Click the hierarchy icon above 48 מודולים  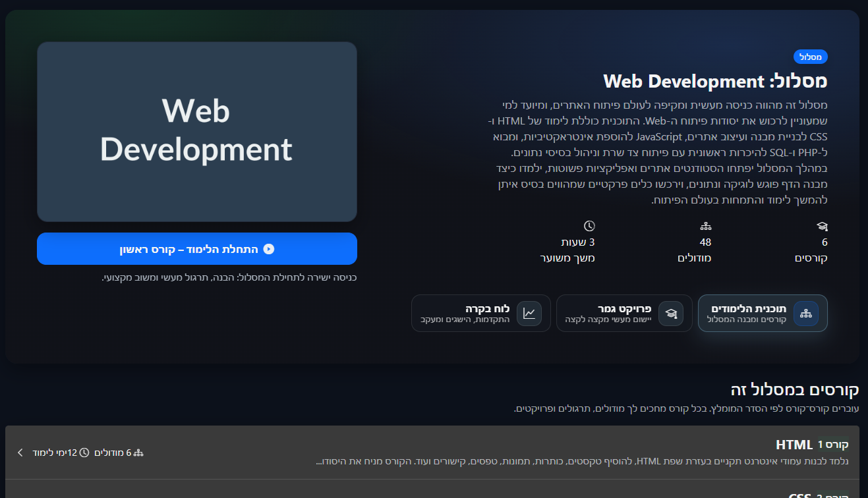(705, 226)
